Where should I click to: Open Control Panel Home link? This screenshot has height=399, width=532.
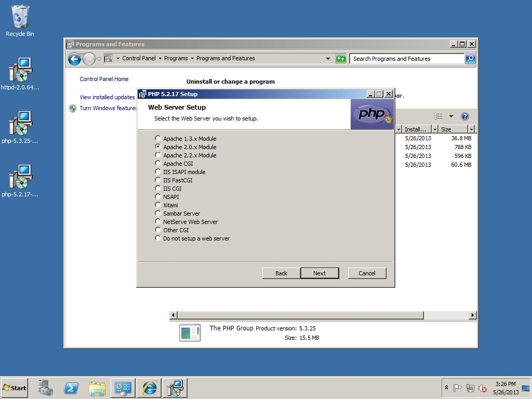104,79
